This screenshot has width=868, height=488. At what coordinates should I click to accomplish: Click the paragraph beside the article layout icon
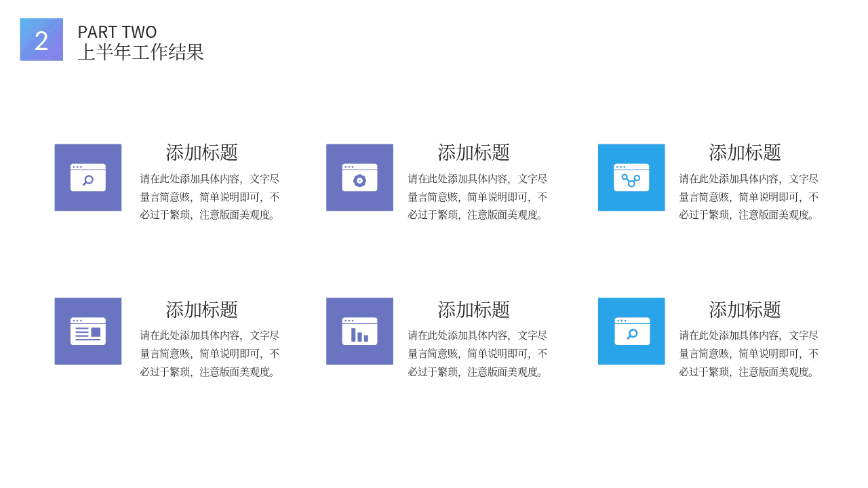[210, 354]
